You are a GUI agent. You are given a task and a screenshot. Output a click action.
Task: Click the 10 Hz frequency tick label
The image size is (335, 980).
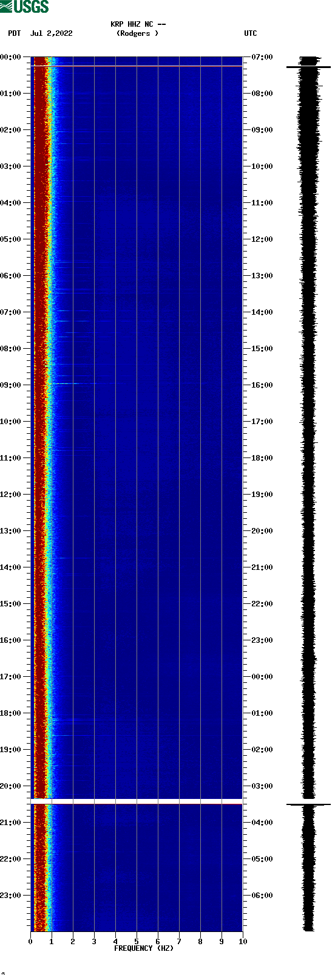point(243,942)
